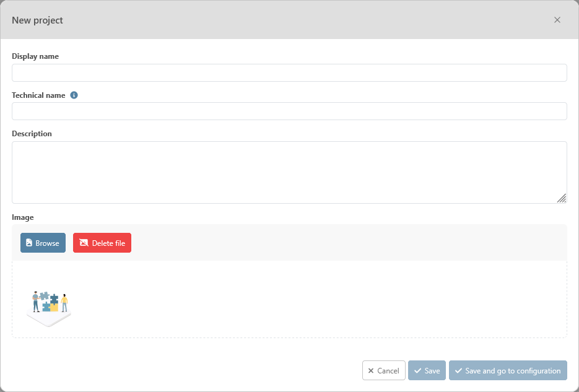The height and width of the screenshot is (392, 579).
Task: Click the Display name label
Action: click(35, 56)
